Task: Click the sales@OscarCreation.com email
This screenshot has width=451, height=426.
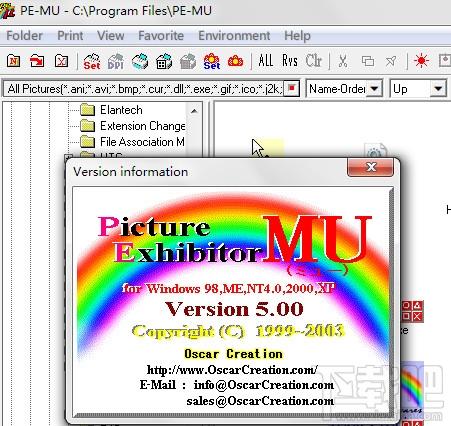Action: pos(260,400)
